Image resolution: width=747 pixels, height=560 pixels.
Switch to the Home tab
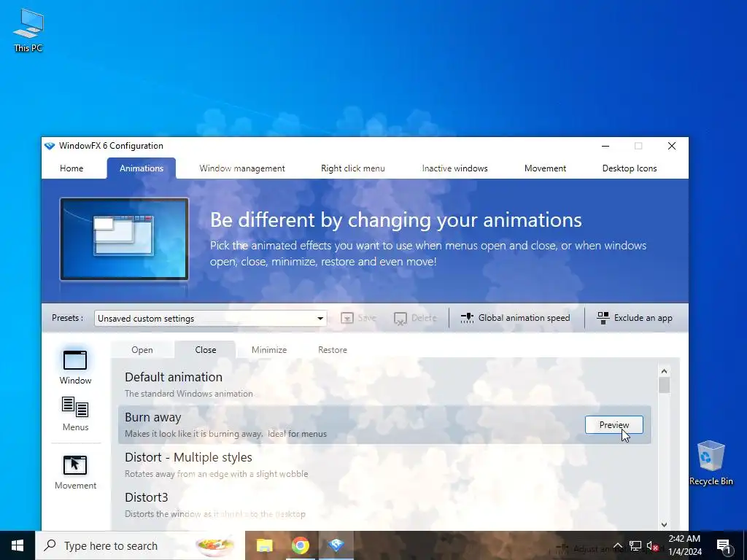click(x=71, y=168)
